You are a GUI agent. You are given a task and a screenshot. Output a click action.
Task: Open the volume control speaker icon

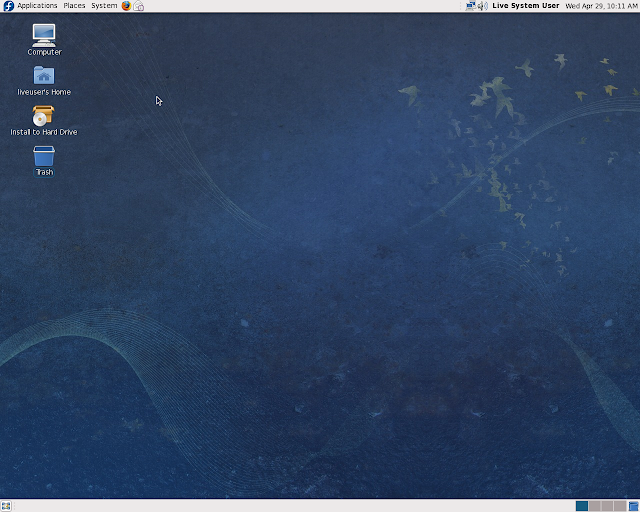click(482, 6)
